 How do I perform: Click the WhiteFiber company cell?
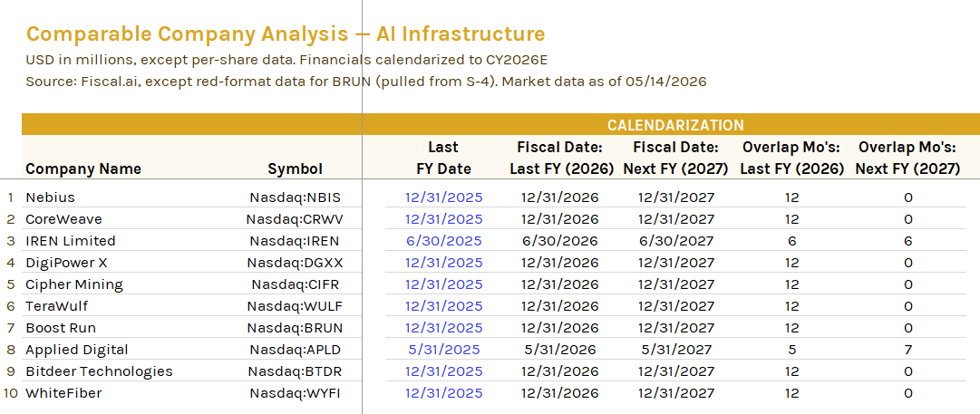[x=63, y=393]
